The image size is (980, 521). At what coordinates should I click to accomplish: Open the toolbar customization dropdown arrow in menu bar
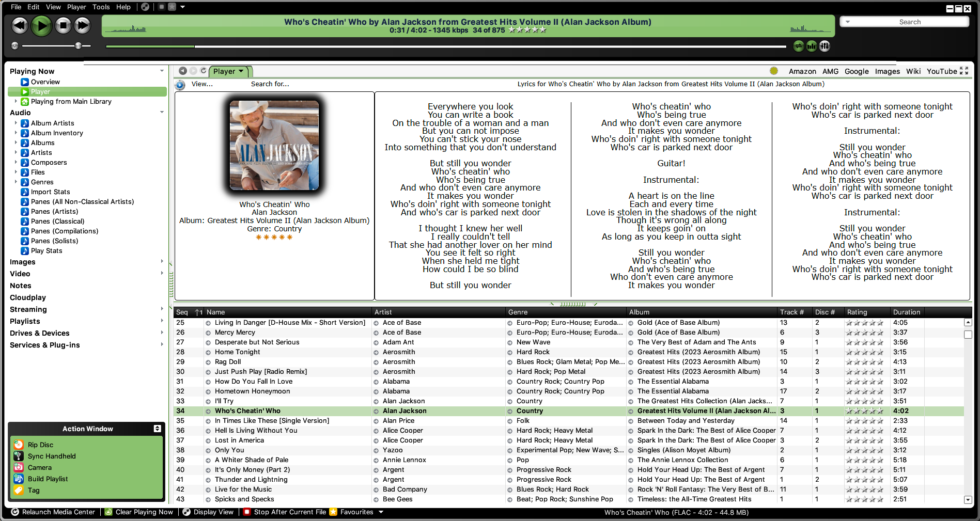tap(182, 7)
